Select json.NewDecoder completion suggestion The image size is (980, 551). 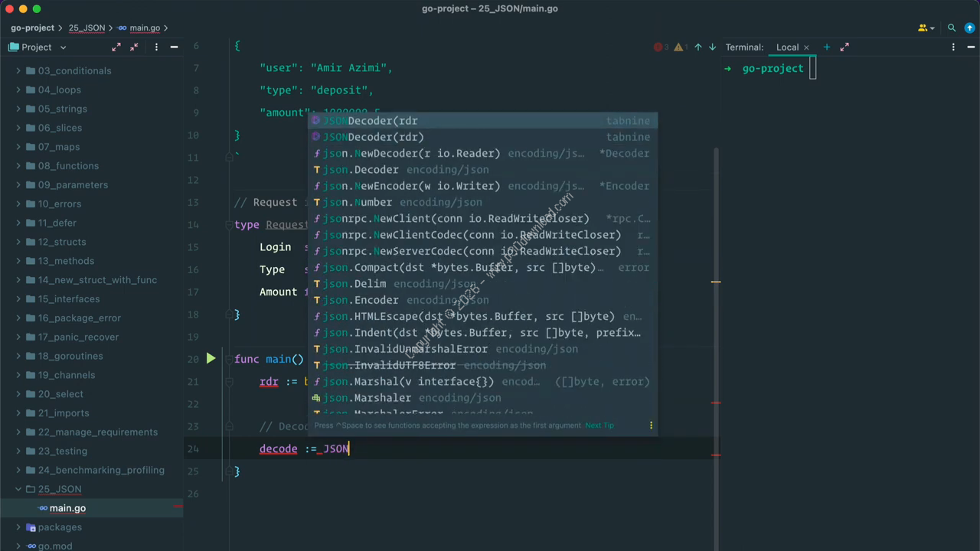(411, 153)
